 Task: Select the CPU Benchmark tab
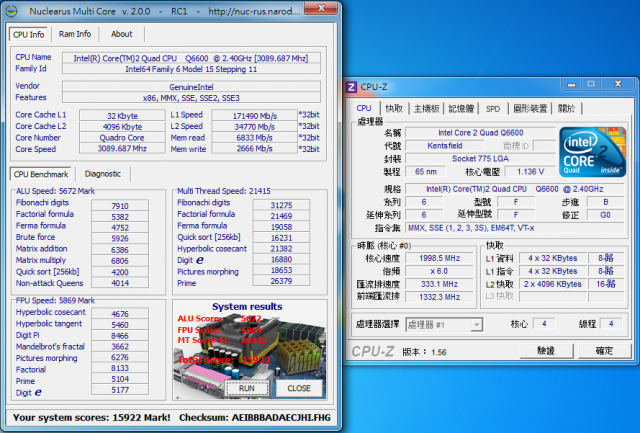(41, 174)
